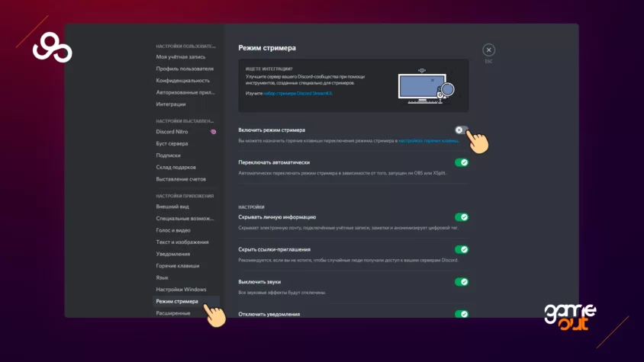Open the настройках горячих клавиш link

428,141
